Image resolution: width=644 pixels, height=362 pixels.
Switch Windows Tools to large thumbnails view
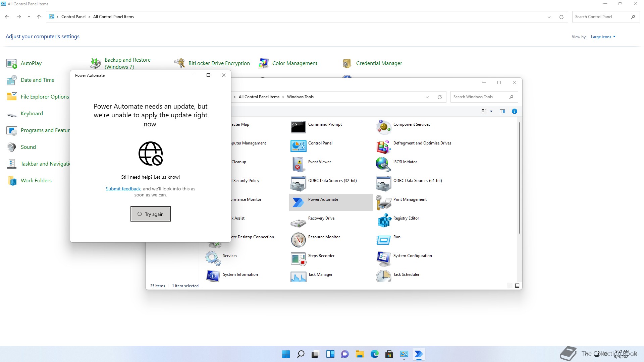point(517,286)
